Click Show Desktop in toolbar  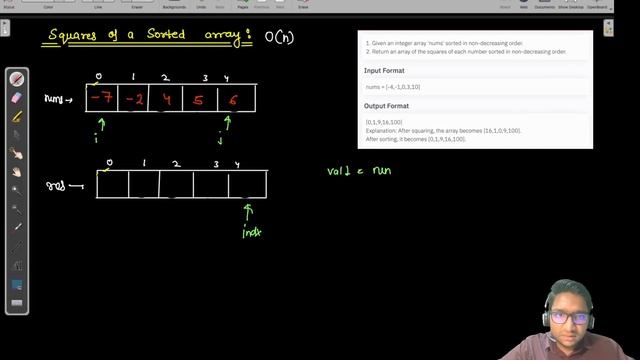click(x=571, y=4)
